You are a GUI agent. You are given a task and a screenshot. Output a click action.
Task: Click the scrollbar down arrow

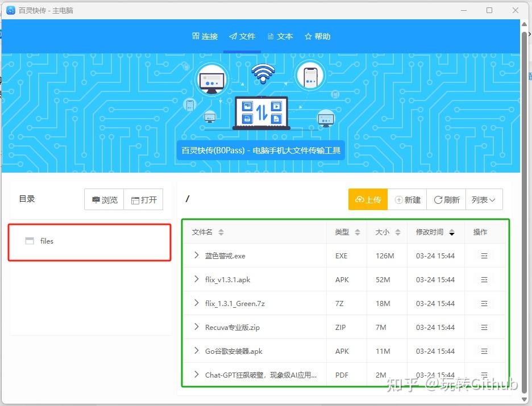(525, 399)
